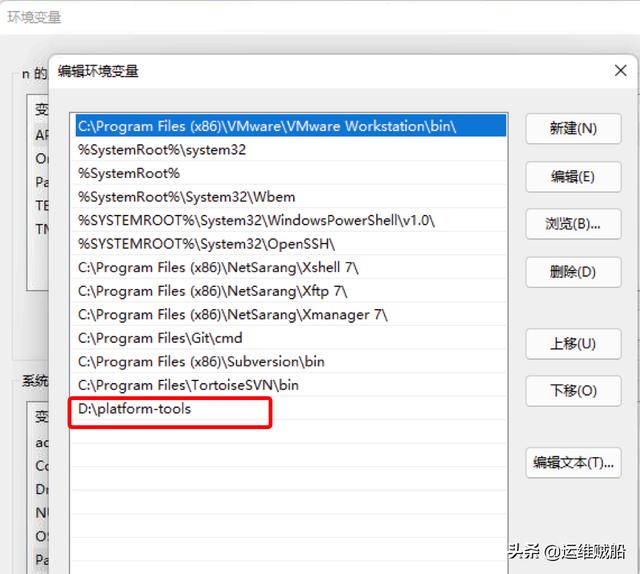Image resolution: width=640 pixels, height=574 pixels.
Task: Select the WindowsPowerShell\v1.0\ path entry
Action: coord(289,220)
